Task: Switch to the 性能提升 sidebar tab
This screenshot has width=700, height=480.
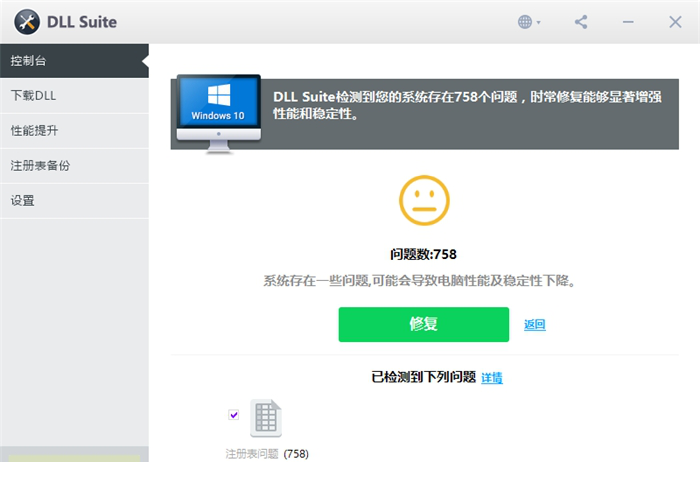Action: pyautogui.click(x=74, y=130)
